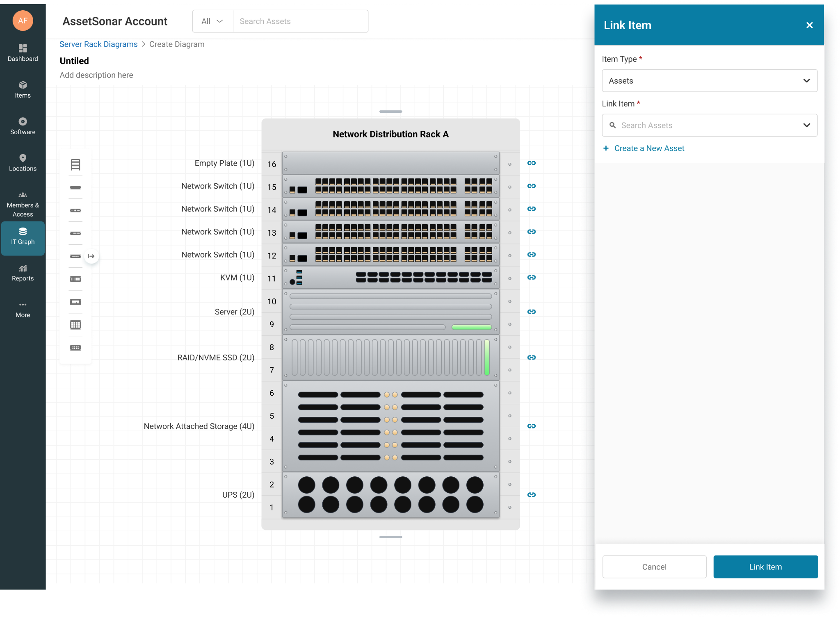The width and height of the screenshot is (840, 617).
Task: Select the fourth palette device icon
Action: click(x=75, y=233)
